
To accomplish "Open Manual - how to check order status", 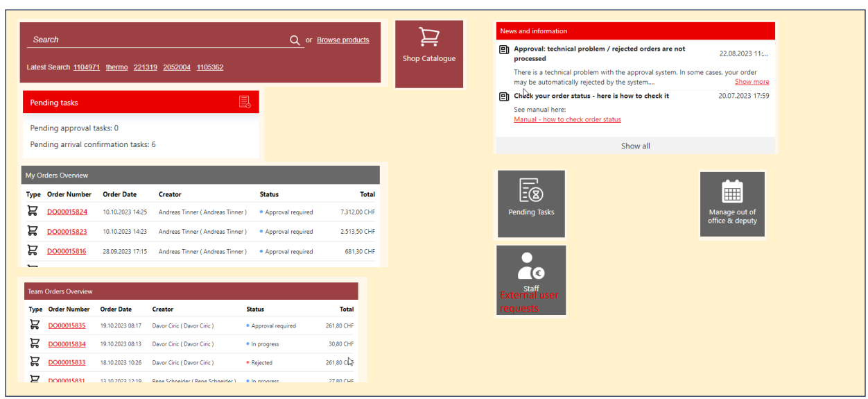I will pos(567,119).
